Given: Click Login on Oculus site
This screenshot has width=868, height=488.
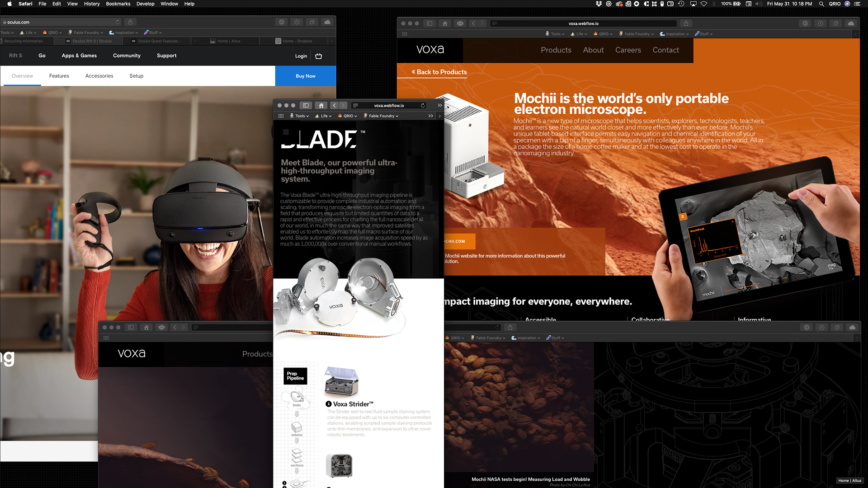Looking at the screenshot, I should pos(301,56).
